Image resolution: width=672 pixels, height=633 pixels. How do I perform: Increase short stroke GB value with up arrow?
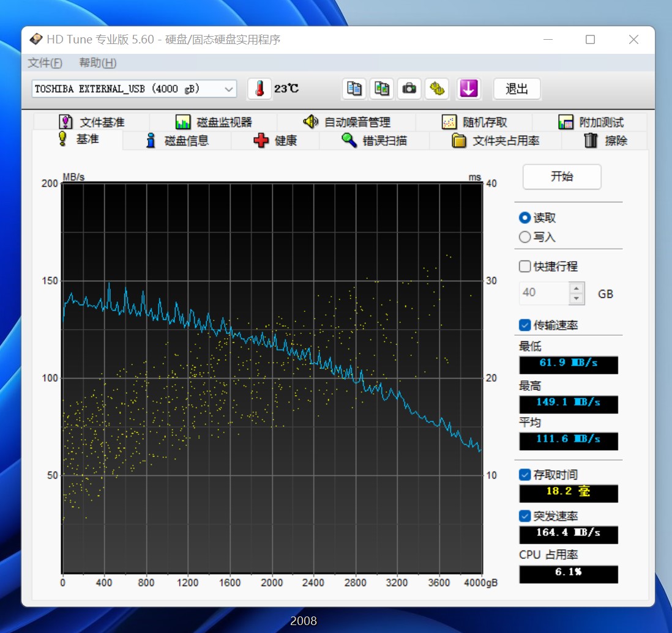[x=576, y=288]
